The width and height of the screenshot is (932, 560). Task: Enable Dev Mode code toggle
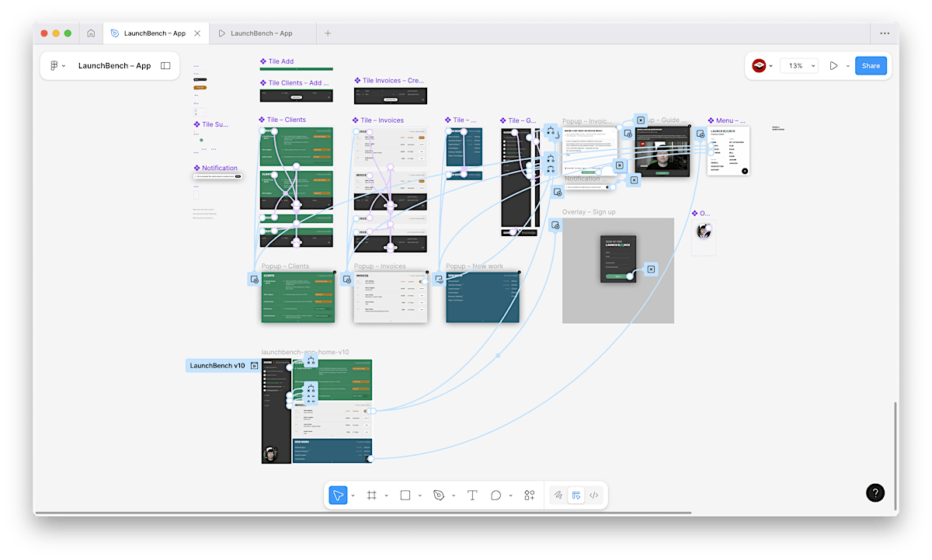click(x=594, y=496)
